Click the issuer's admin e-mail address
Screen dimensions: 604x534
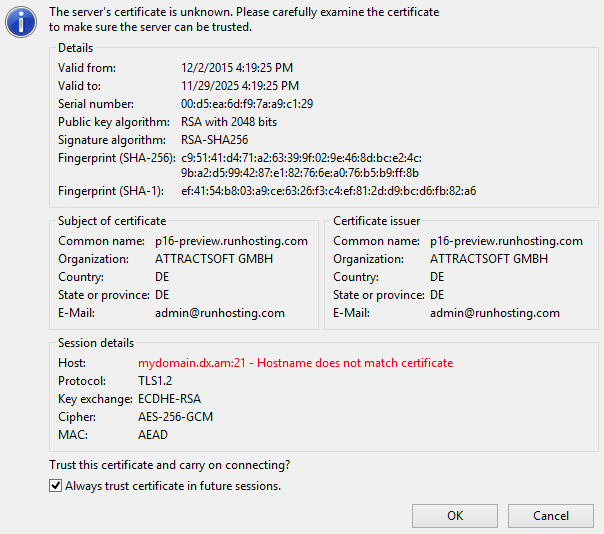(495, 313)
